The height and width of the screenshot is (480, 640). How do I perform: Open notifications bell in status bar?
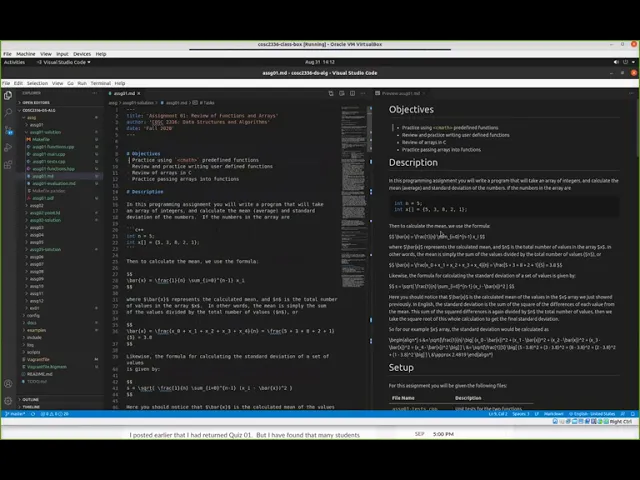pos(633,414)
